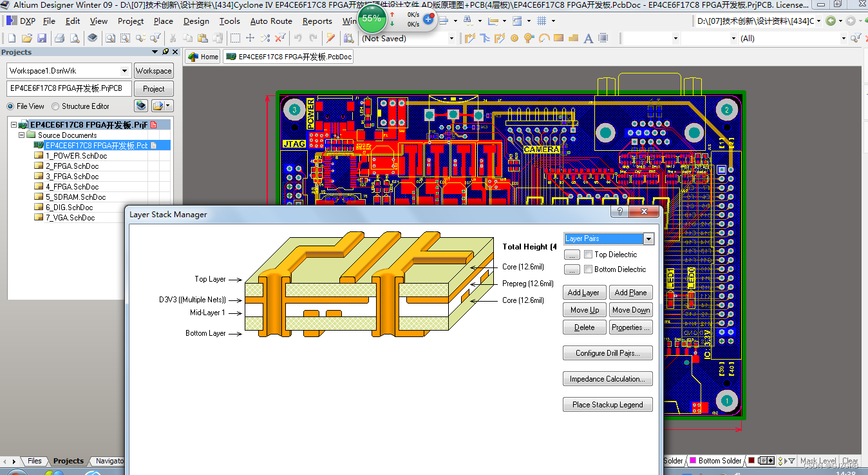Select the place string A icon
The image size is (868, 475).
pyautogui.click(x=588, y=39)
